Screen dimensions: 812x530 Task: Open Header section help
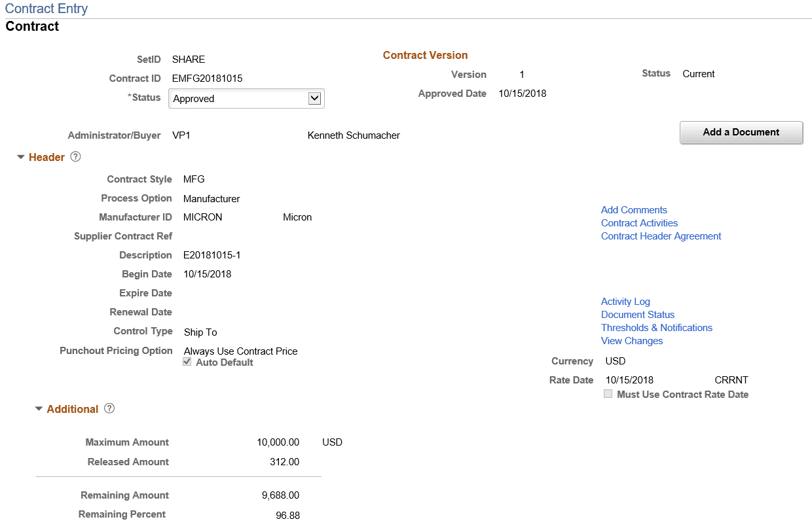(75, 156)
